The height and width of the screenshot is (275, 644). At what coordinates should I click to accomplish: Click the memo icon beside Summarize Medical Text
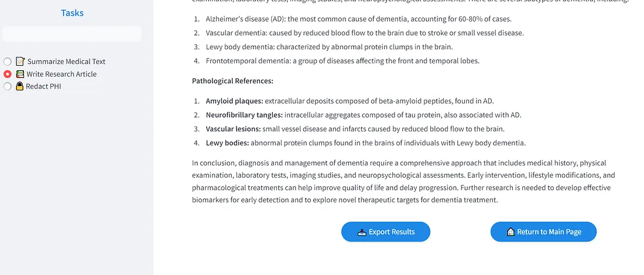20,62
